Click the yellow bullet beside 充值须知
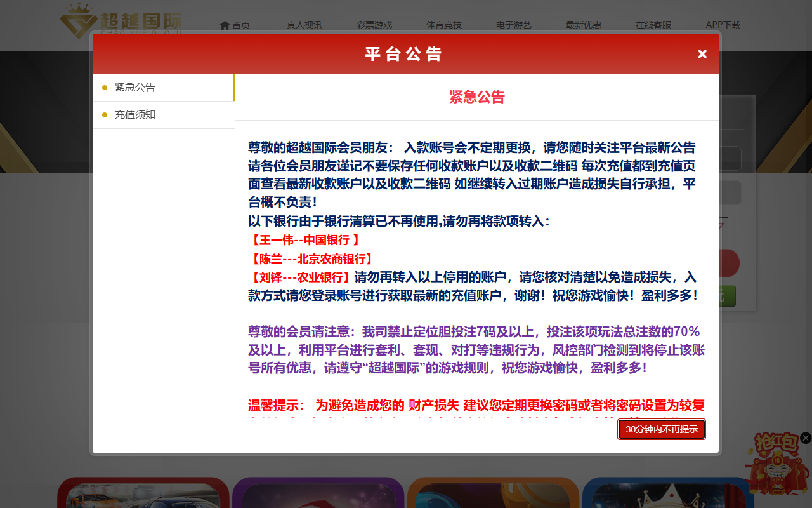This screenshot has height=508, width=812. [x=105, y=115]
